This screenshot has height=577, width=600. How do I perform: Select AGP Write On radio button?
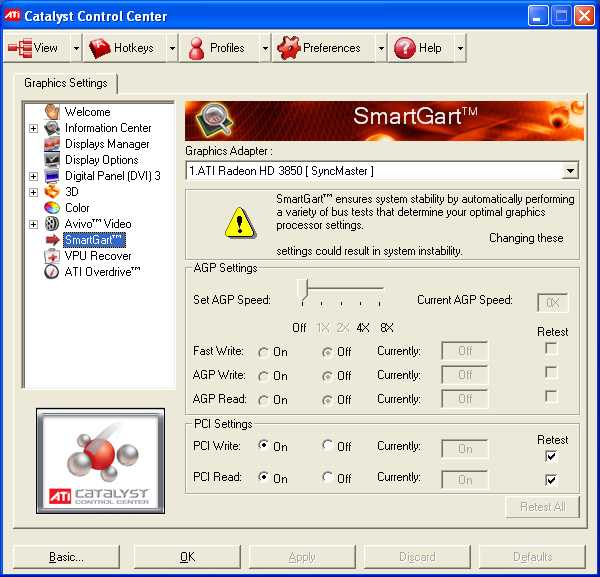click(x=264, y=377)
